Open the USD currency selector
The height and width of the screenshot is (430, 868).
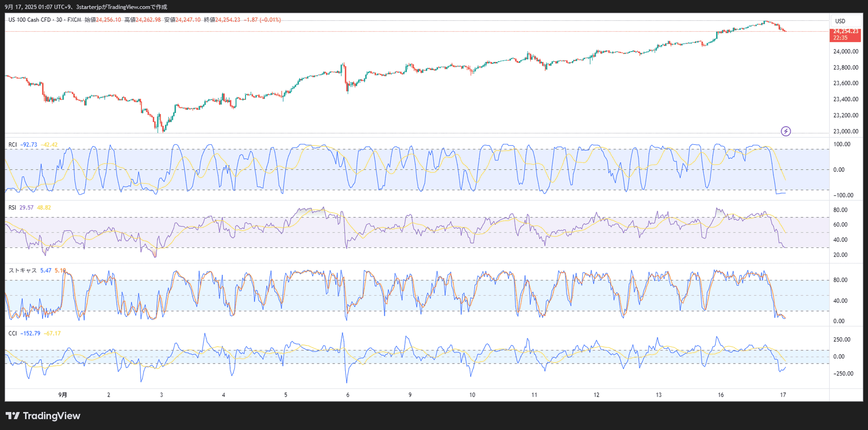840,21
